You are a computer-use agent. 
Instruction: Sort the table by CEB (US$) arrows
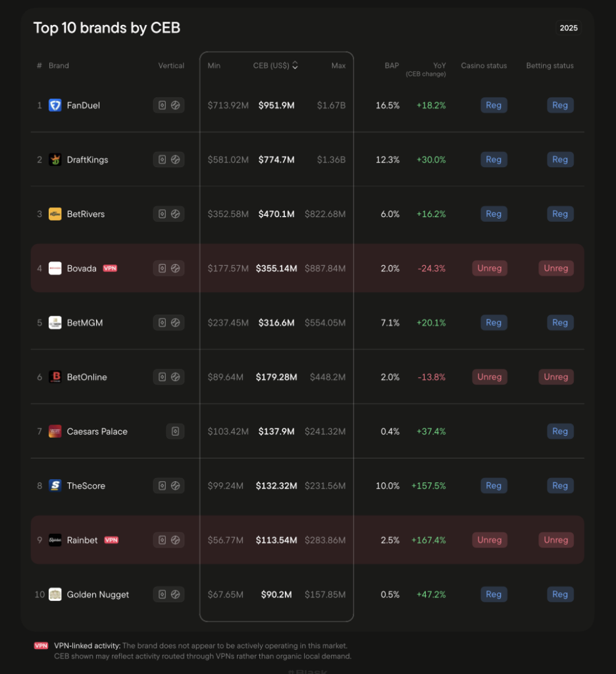pos(295,65)
